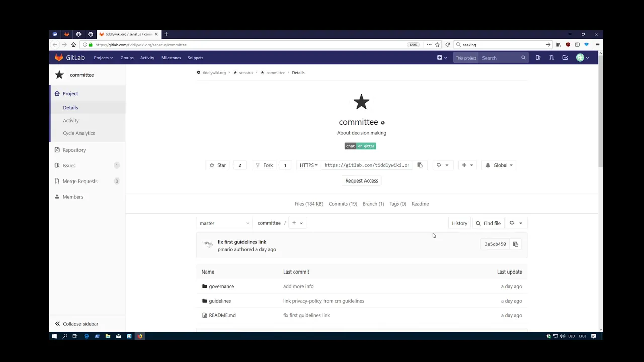This screenshot has width=644, height=362.
Task: Click the star count 2
Action: point(239,165)
